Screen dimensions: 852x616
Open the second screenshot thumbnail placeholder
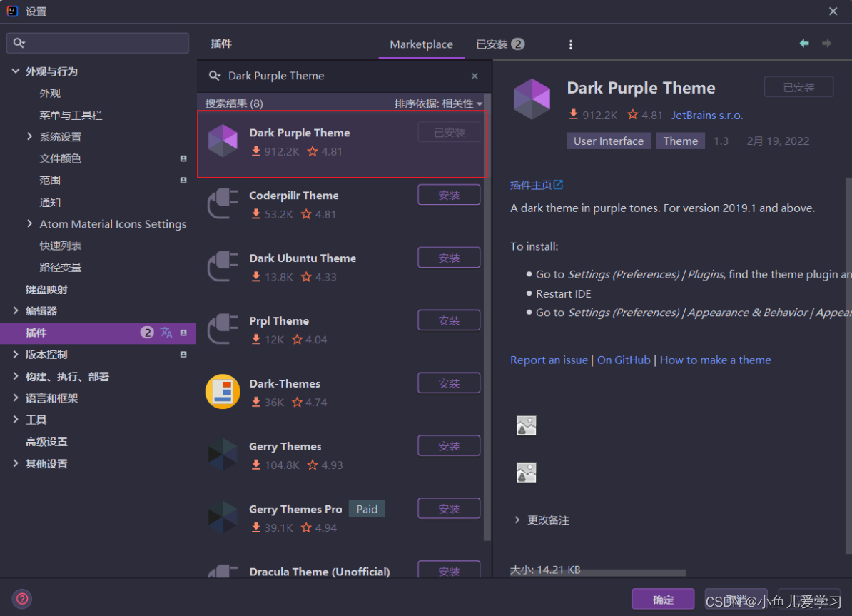coord(527,473)
